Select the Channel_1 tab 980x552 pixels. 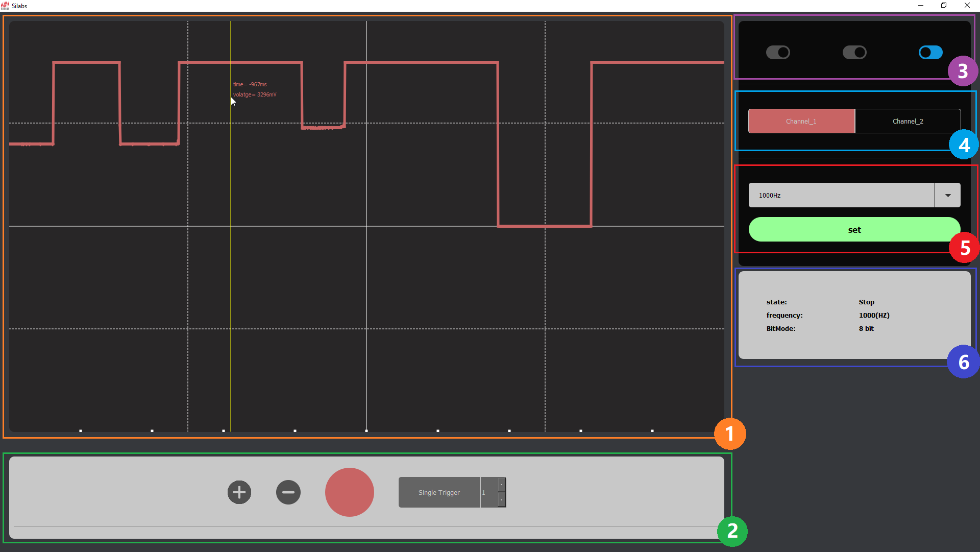click(x=801, y=121)
